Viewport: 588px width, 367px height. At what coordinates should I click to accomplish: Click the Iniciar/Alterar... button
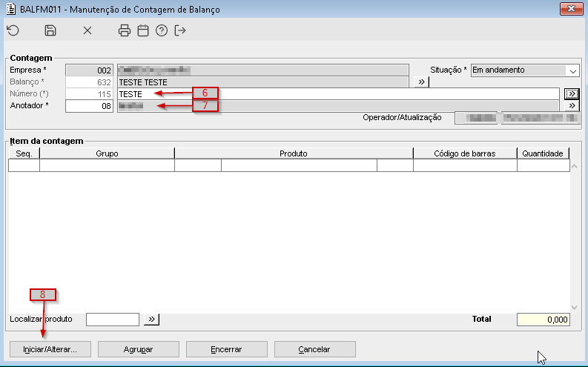pos(50,349)
